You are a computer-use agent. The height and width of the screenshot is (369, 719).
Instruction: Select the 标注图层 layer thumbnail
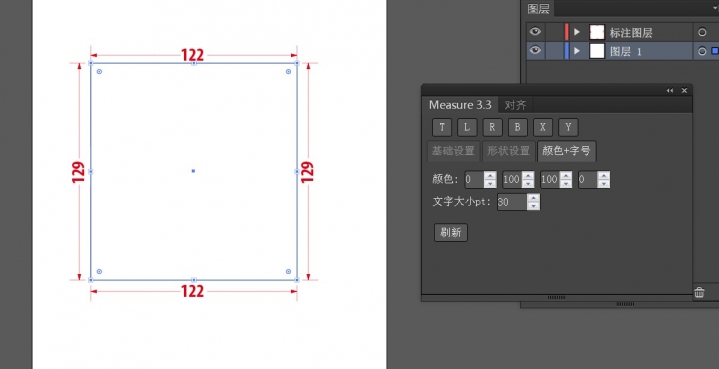click(597, 32)
